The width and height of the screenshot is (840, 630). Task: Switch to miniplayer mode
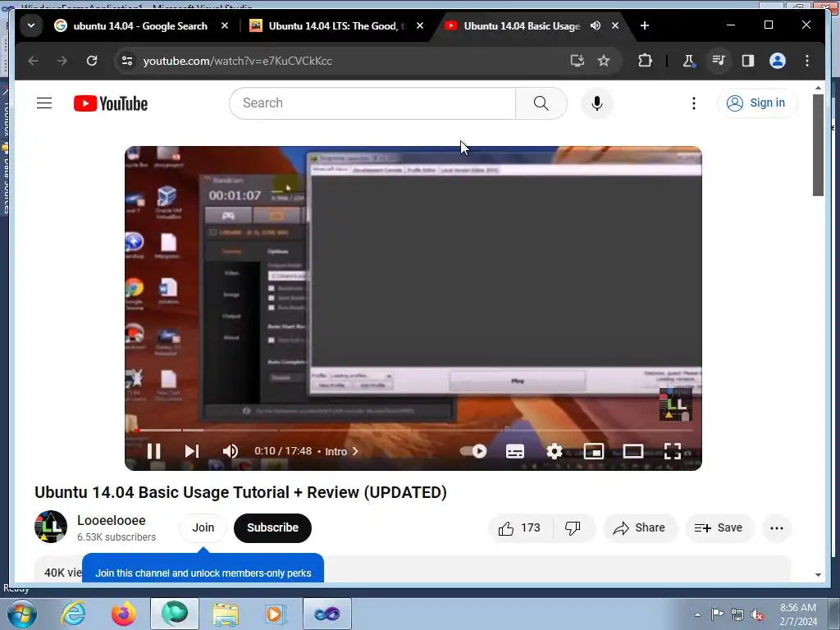[594, 451]
